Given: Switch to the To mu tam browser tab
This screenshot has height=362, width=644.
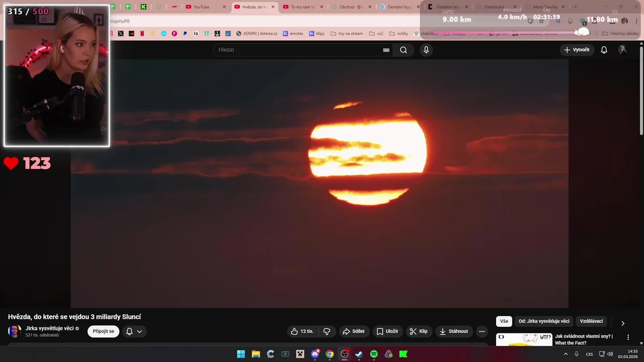Looking at the screenshot, I should coord(303,7).
